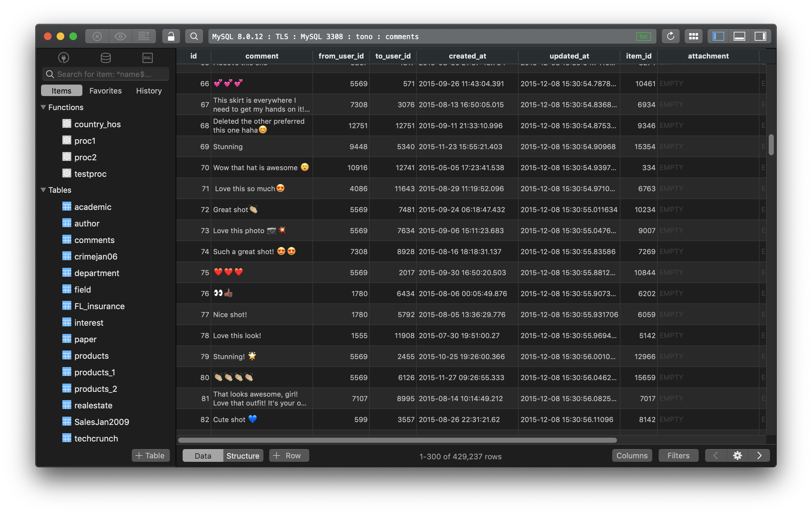Click the cancel query toolbar icon
This screenshot has height=514, width=812.
(x=97, y=36)
